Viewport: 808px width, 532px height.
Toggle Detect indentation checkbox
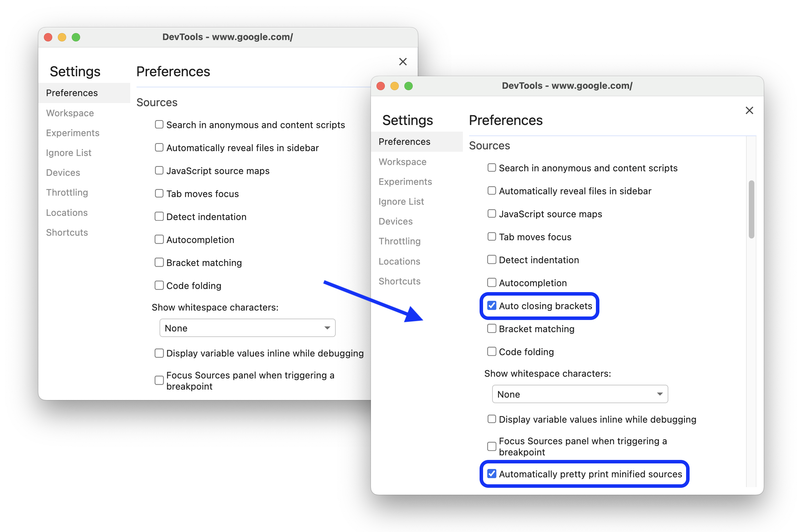click(491, 259)
